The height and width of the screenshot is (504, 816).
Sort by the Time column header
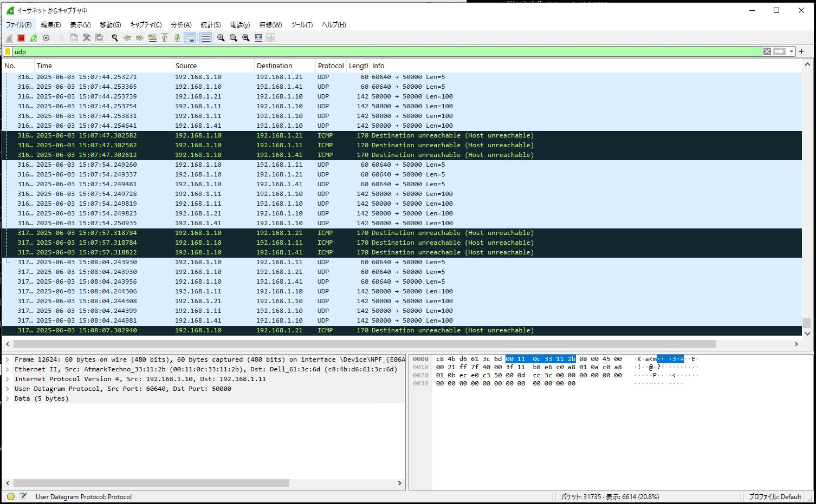[104, 66]
